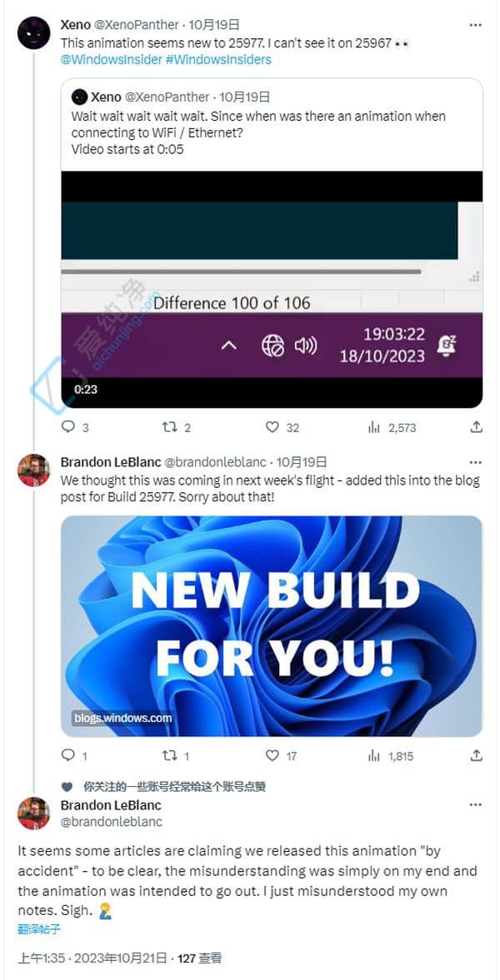500x980 pixels.
Task: View analytics showing 1,815 views
Action: [391, 756]
